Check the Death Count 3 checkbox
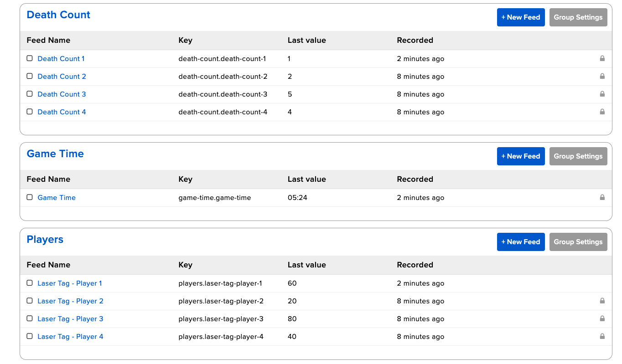Viewport: 622px width, 364px height. pyautogui.click(x=30, y=94)
